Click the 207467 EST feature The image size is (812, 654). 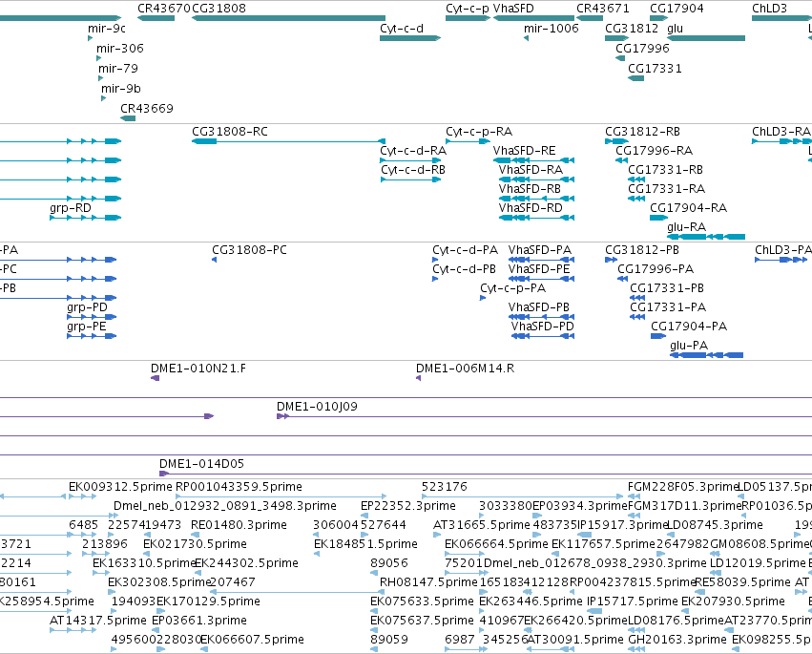pyautogui.click(x=297, y=592)
